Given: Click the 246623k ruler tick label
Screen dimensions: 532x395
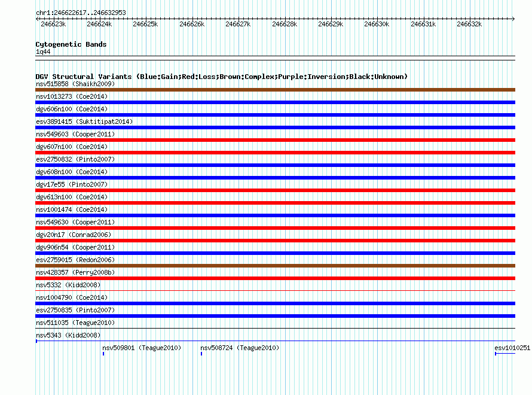Looking at the screenshot, I should (53, 24).
